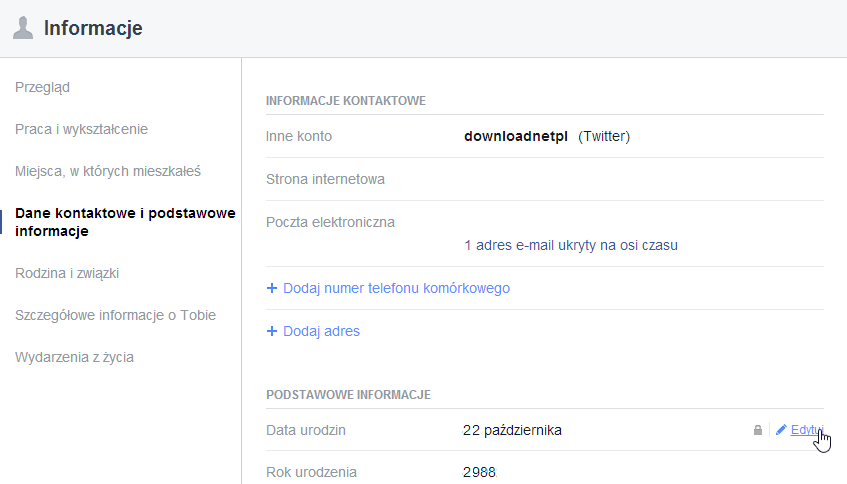The image size is (847, 484).
Task: Click the pencil edit icon next to Edytuj
Action: (x=781, y=430)
